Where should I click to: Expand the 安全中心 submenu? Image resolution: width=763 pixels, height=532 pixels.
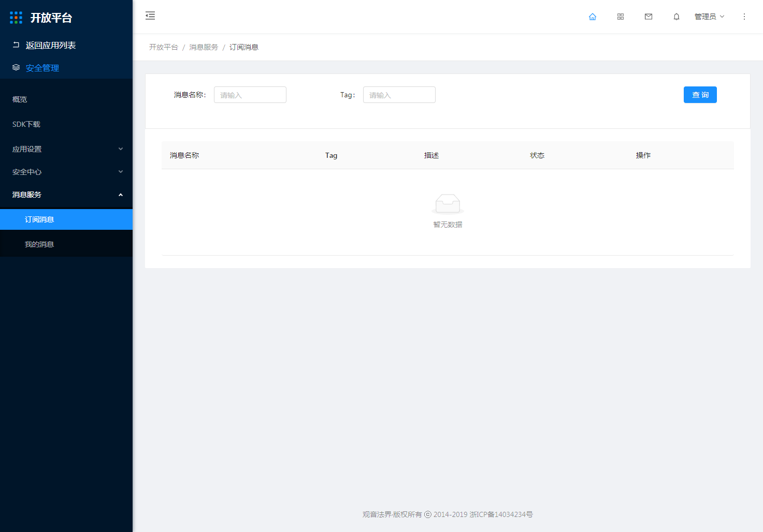(66, 172)
